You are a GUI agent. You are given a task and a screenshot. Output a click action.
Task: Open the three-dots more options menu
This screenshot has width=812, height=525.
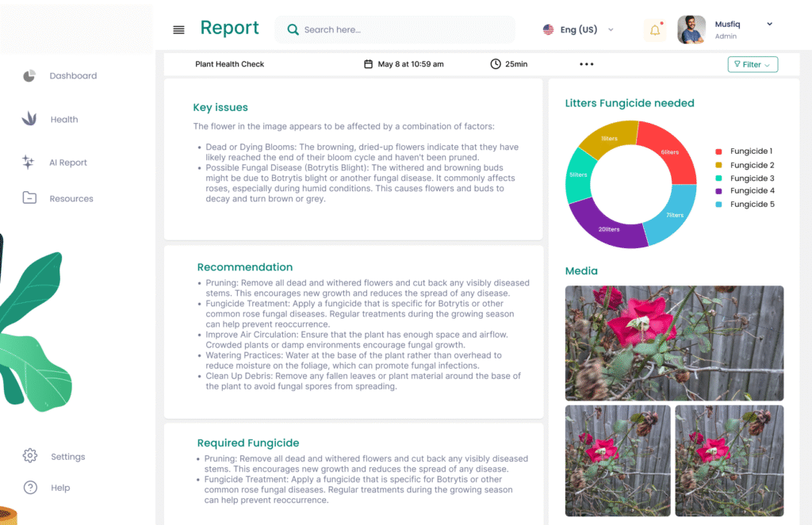coord(586,64)
